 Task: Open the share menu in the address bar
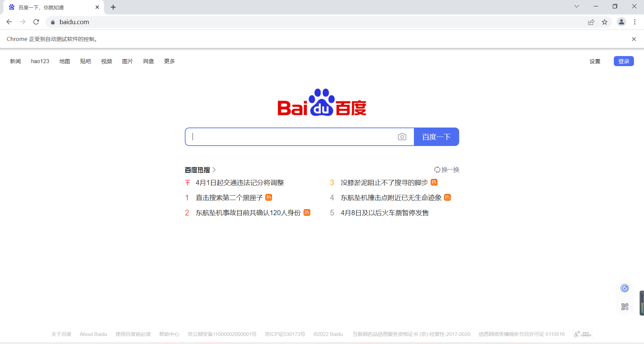(x=591, y=22)
